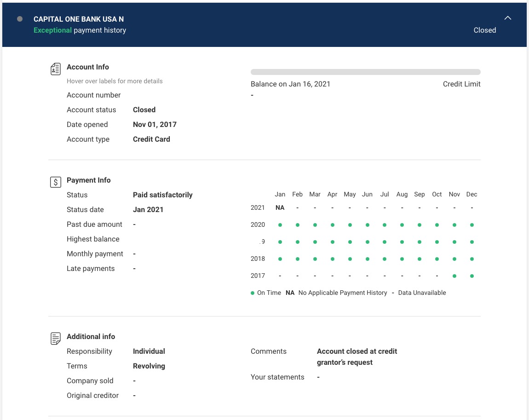Click the on-time dot for Dec 2017
529x420 pixels.
(471, 276)
